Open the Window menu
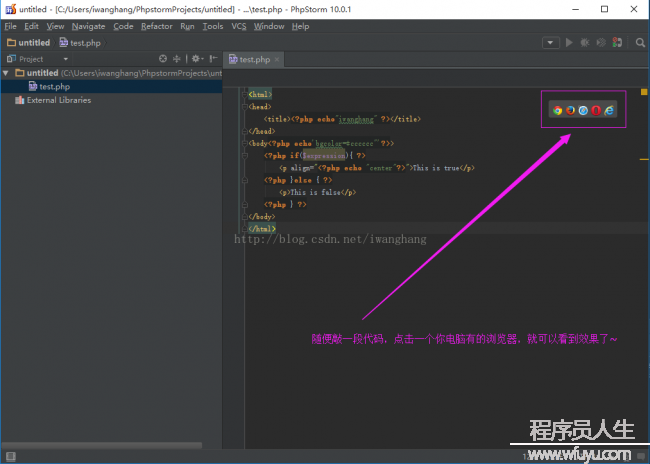This screenshot has height=464, width=650. 269,26
